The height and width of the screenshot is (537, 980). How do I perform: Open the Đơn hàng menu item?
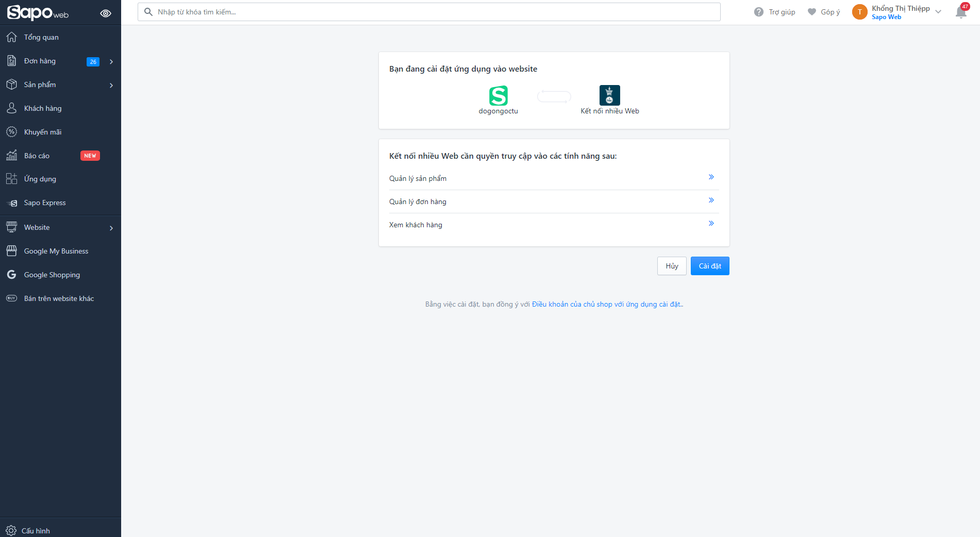tap(60, 61)
